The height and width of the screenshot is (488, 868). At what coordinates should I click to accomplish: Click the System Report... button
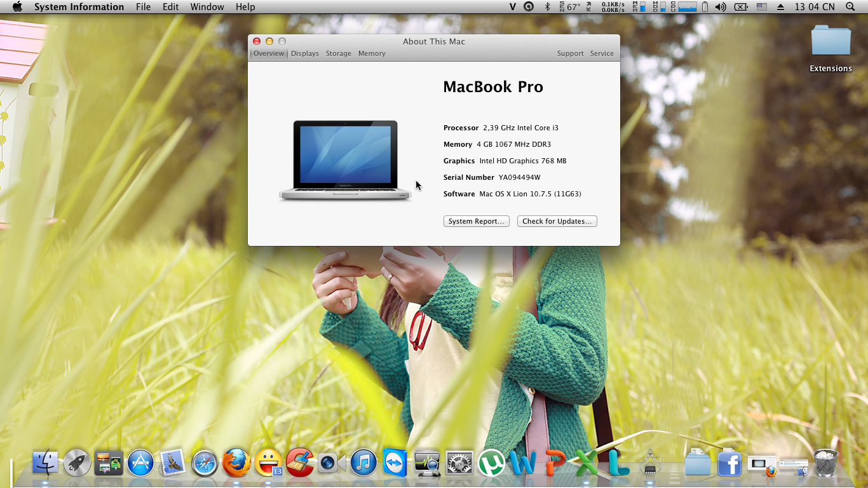coord(477,221)
